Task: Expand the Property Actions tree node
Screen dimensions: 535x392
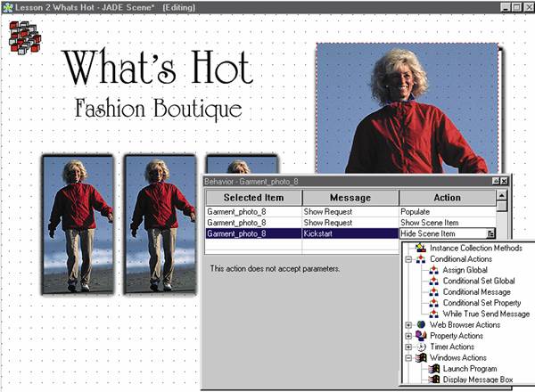Action: (408, 336)
